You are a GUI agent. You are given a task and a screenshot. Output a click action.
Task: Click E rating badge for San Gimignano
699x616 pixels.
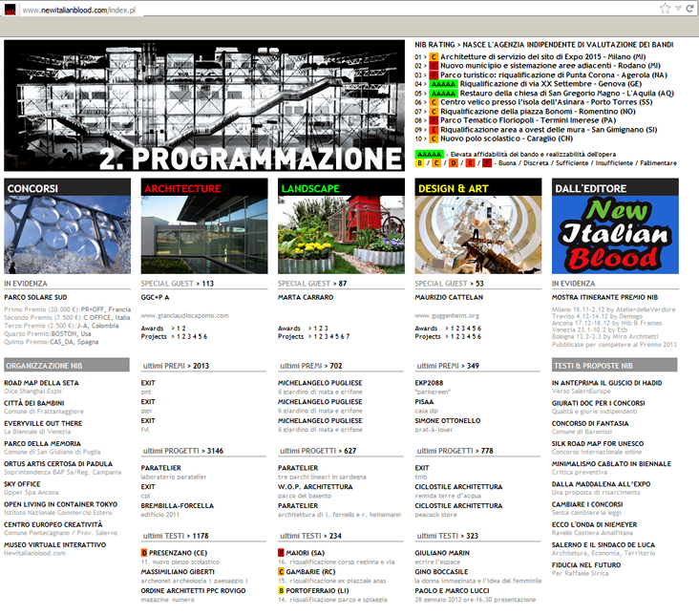(434, 130)
